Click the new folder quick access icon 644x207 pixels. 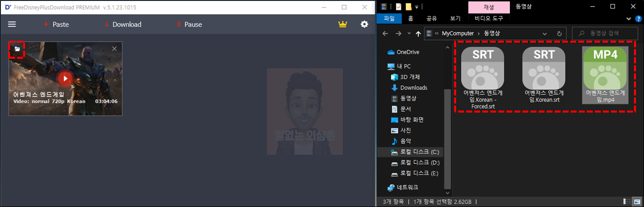pos(409,7)
